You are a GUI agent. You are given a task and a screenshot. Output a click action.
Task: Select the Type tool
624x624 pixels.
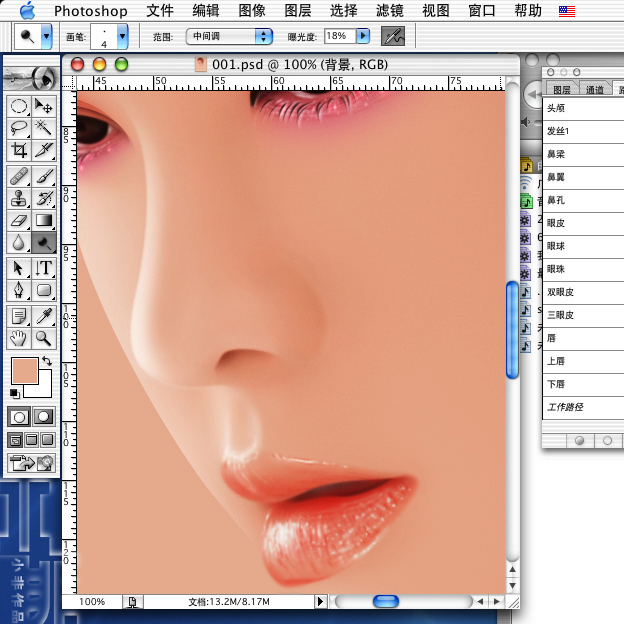tap(43, 268)
